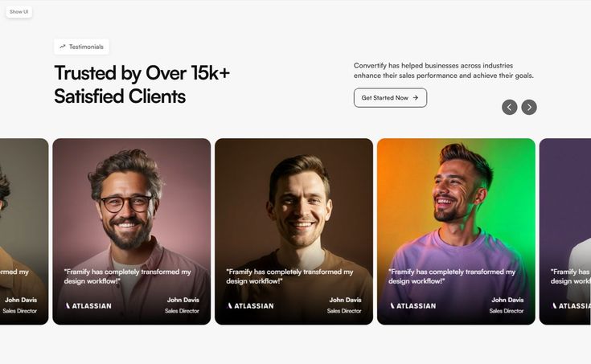
Task: Click the Testimonials trend arrow icon
Action: coord(63,47)
